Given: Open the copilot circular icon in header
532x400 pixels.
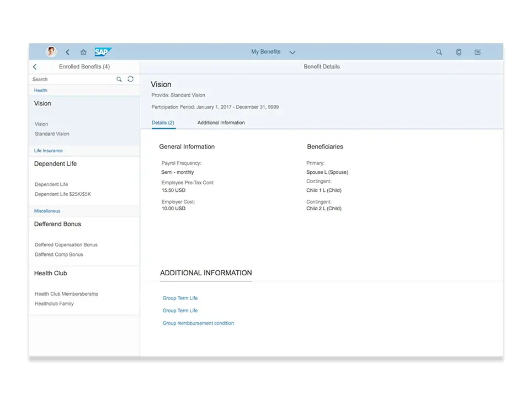Looking at the screenshot, I should (x=459, y=52).
